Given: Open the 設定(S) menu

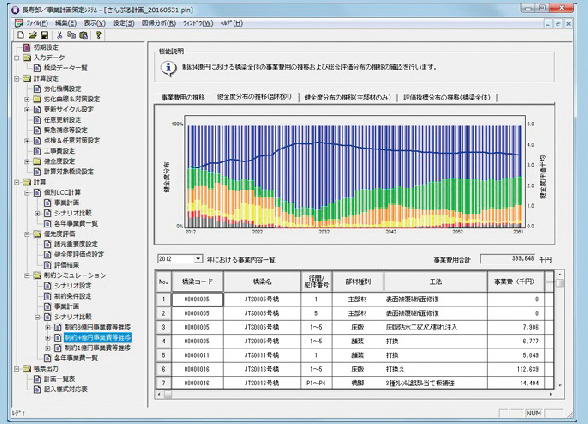Looking at the screenshot, I should tap(124, 23).
